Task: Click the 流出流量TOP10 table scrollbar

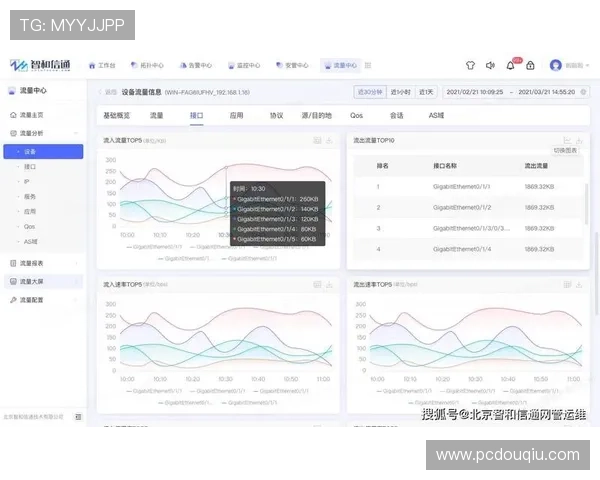Action: pos(586,204)
